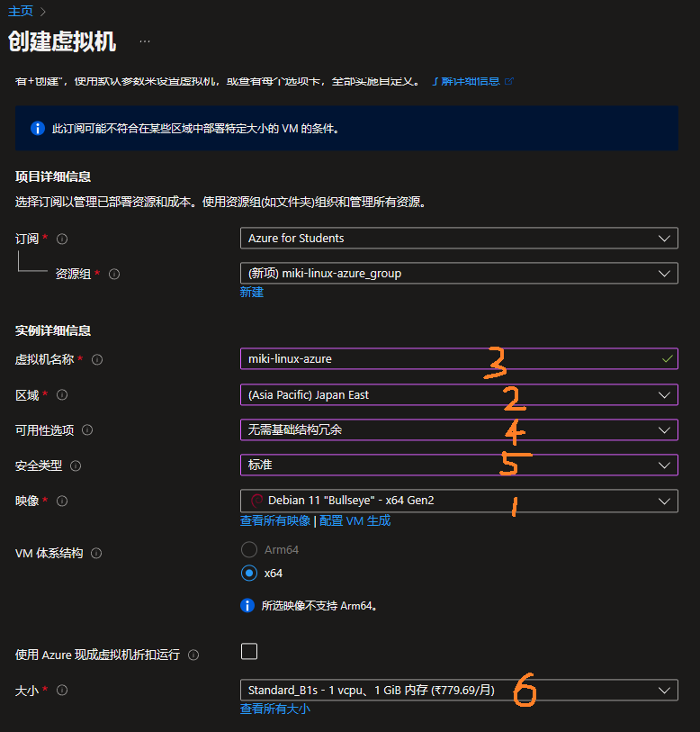Click 查看所有大小 link
Screen dimensions: 700x732
[x=275, y=709]
